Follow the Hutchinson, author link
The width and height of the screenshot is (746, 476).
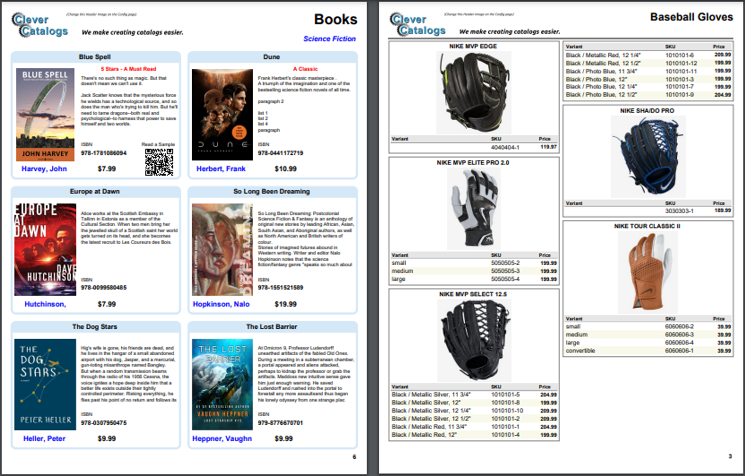click(x=45, y=304)
